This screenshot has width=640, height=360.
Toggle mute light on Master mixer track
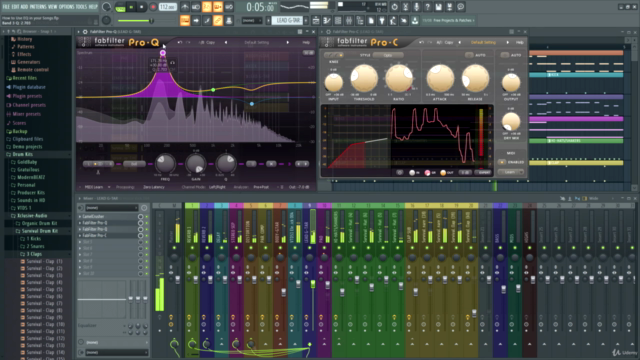[174, 248]
